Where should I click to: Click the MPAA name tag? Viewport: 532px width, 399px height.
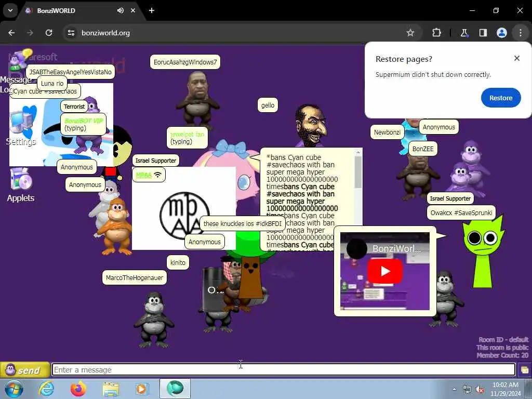click(149, 175)
